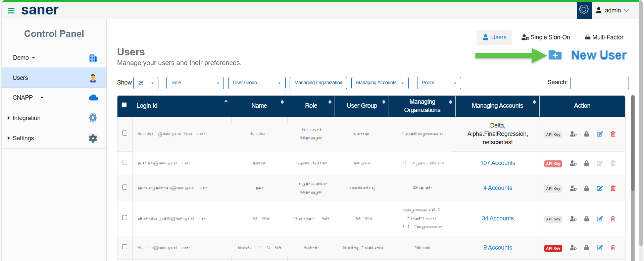This screenshot has height=261, width=644.
Task: Open the Role filter dropdown
Action: tap(195, 83)
